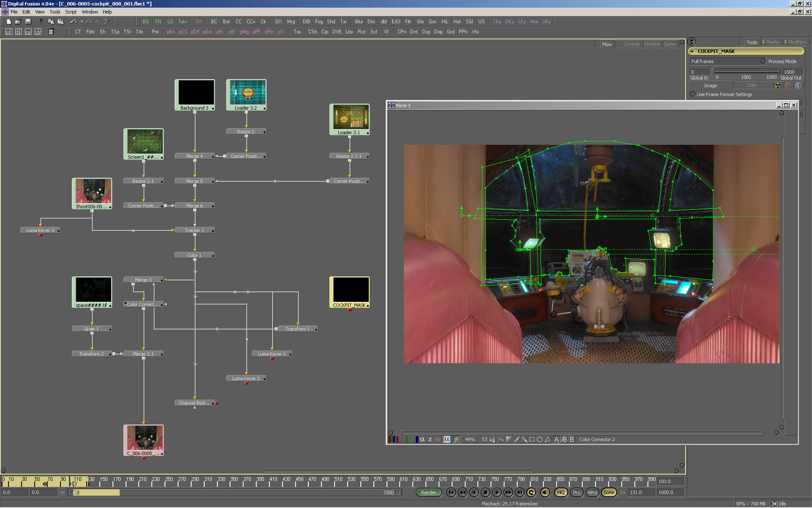This screenshot has width=812, height=508.
Task: Select the magic wand tool in viewer
Action: coord(524,439)
